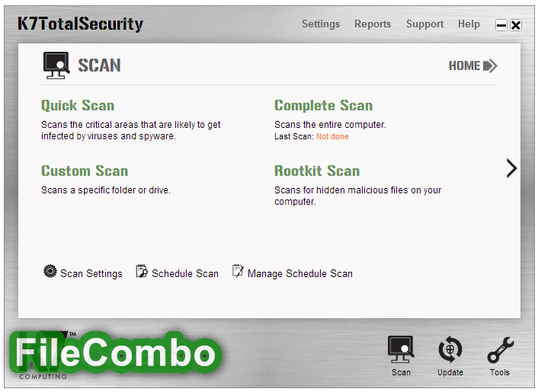Click 'Scans the entire computer.' description

330,124
